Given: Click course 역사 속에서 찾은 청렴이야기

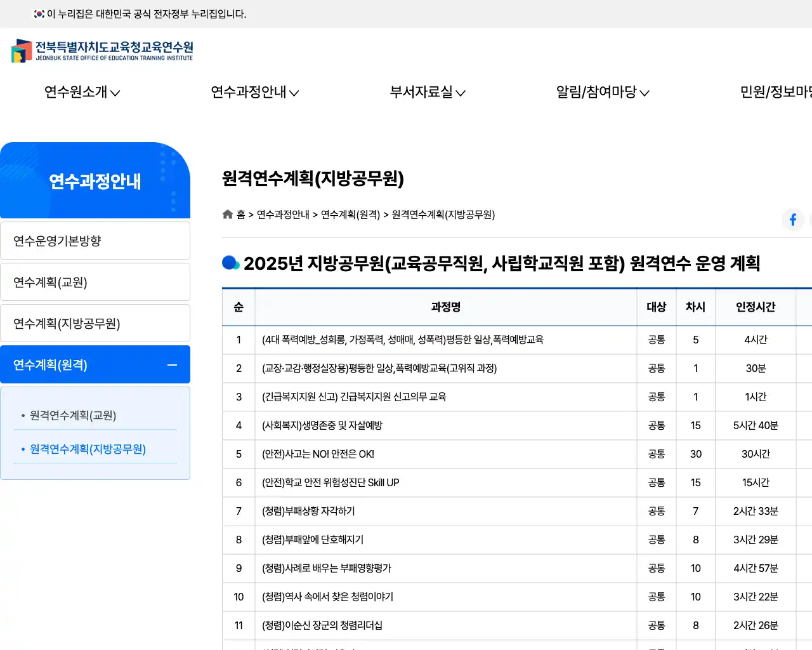Looking at the screenshot, I should 327,597.
